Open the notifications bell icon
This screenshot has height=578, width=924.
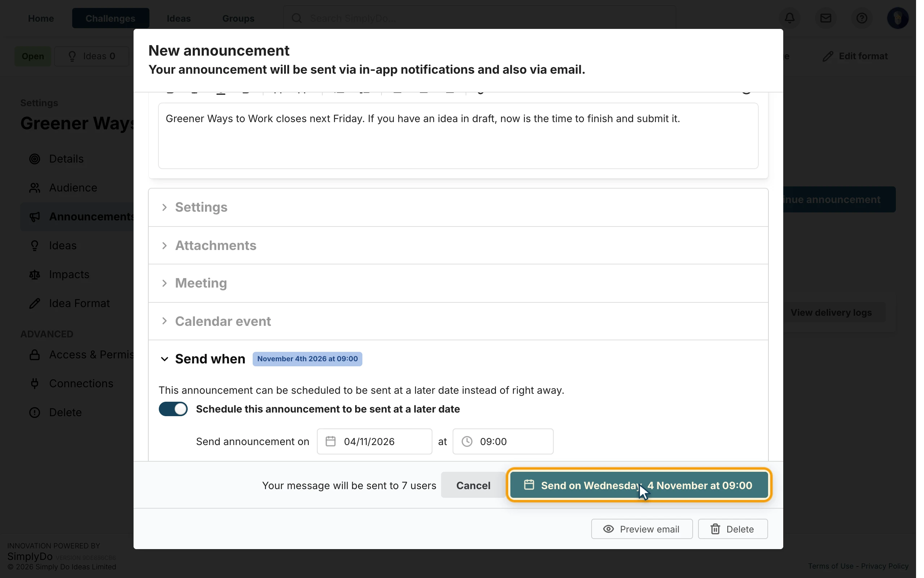(790, 18)
